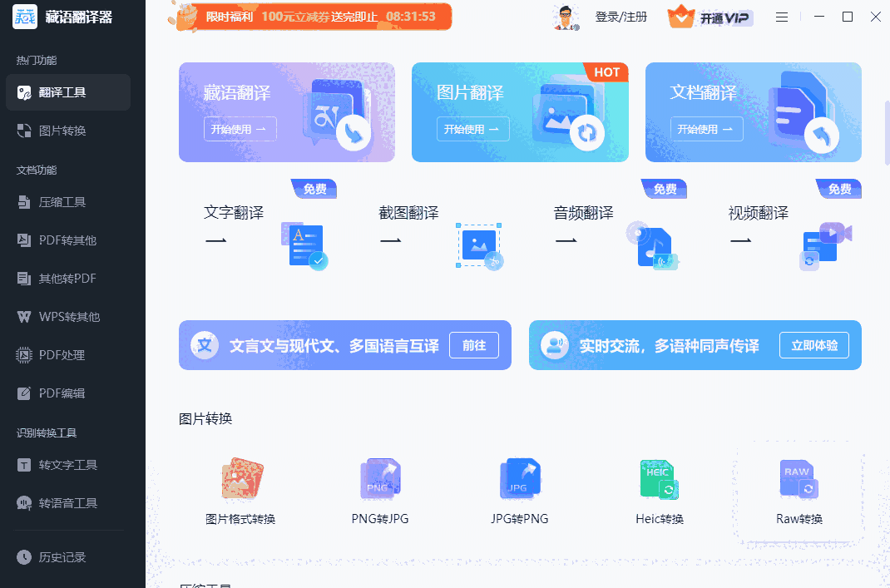The width and height of the screenshot is (890, 588).
Task: Click 前往 on the classical Chinese banner
Action: (x=474, y=345)
